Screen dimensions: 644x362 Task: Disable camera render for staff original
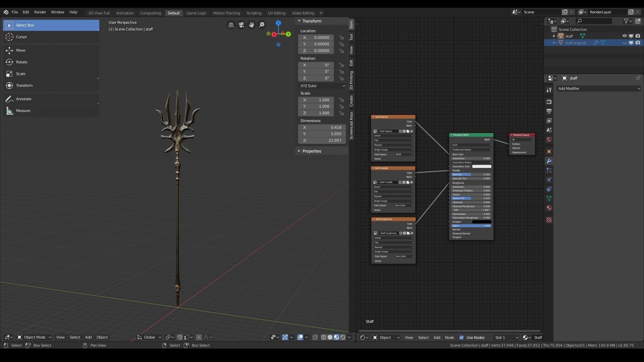638,43
